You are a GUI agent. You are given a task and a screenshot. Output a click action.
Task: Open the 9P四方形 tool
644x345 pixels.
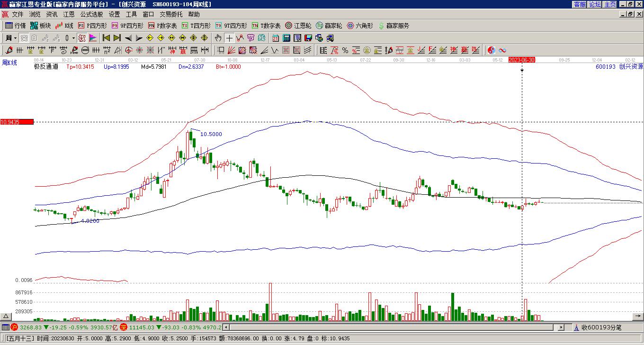click(126, 26)
